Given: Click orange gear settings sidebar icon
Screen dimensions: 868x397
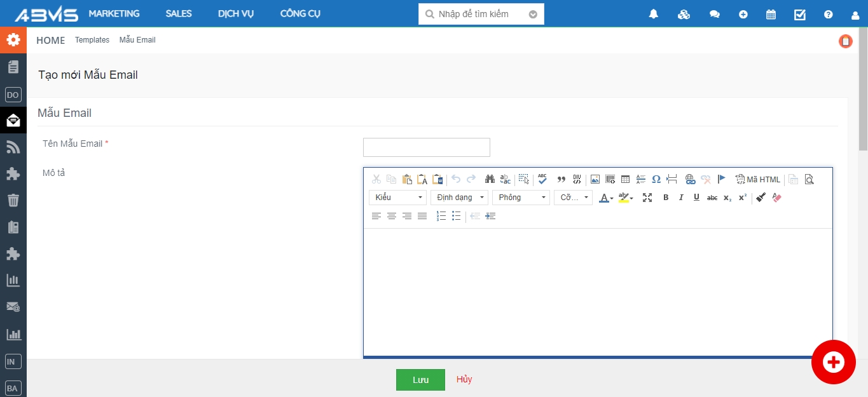Looking at the screenshot, I should coord(13,40).
